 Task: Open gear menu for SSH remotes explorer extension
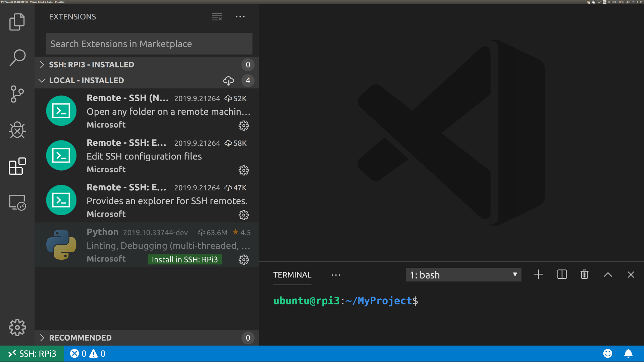(244, 215)
